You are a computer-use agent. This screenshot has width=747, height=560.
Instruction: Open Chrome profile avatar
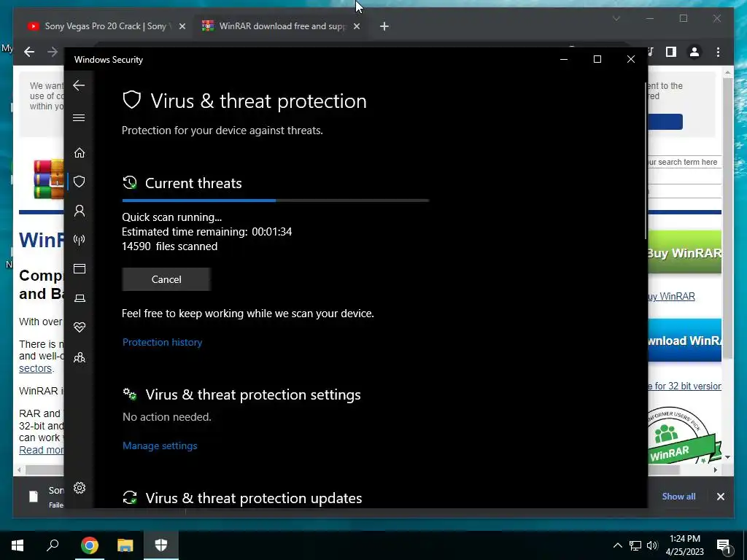(x=694, y=52)
